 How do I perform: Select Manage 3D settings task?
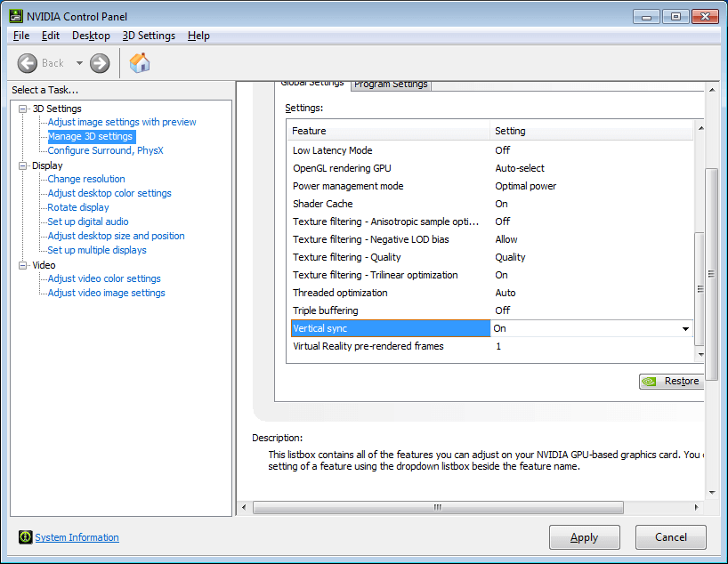coord(91,136)
